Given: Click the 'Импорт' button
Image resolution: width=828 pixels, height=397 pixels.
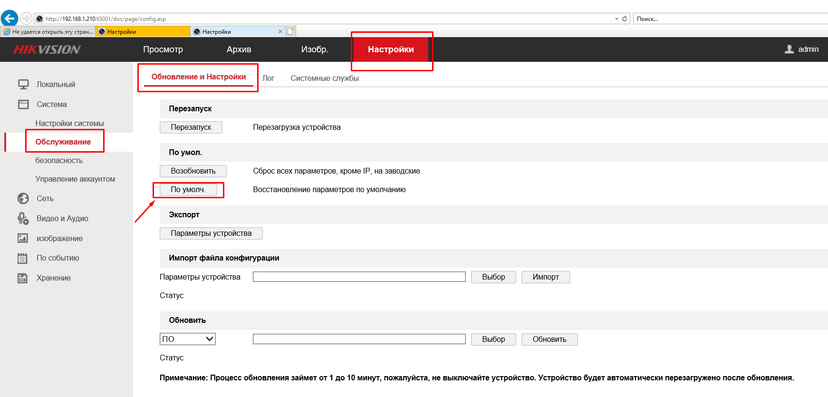Looking at the screenshot, I should coord(546,277).
